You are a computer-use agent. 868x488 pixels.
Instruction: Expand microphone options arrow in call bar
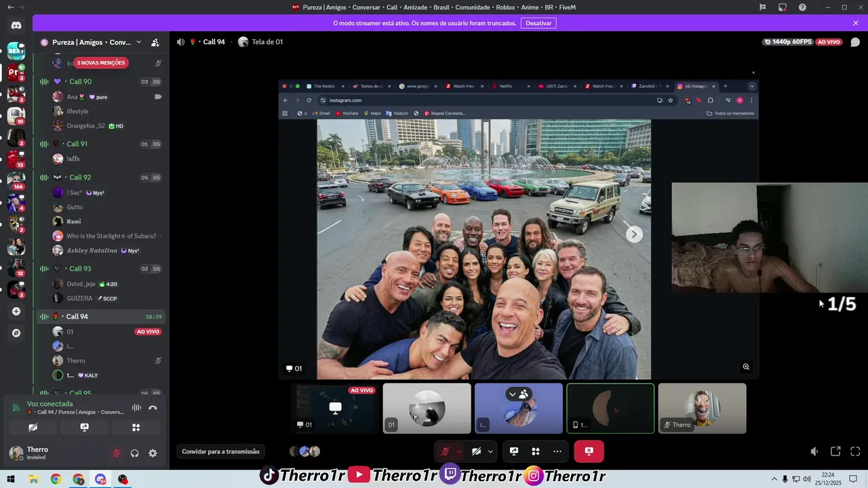[459, 451]
